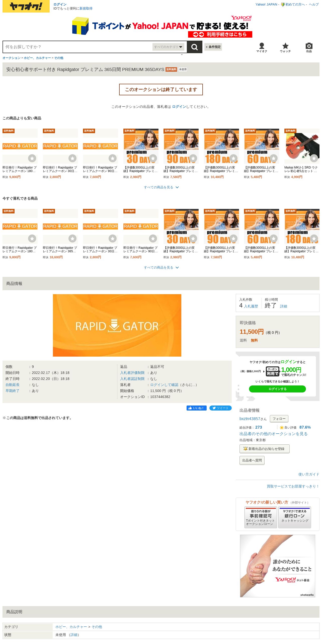
Task: Click the Yahoo ネット募金 handshake ad
Action: [277, 566]
